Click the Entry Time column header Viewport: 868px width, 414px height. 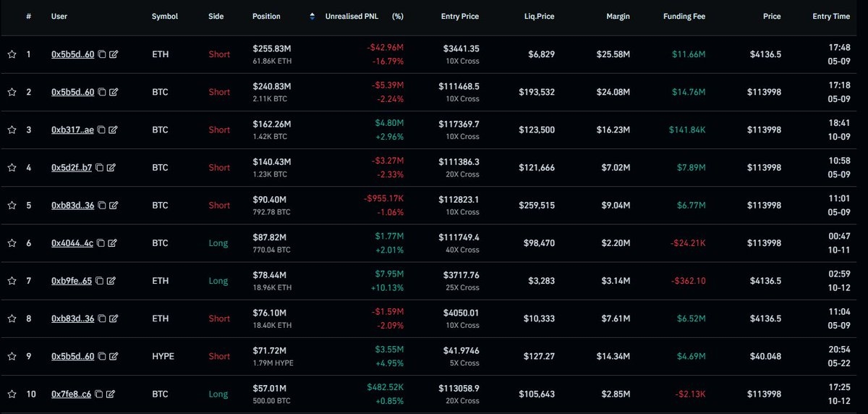830,16
